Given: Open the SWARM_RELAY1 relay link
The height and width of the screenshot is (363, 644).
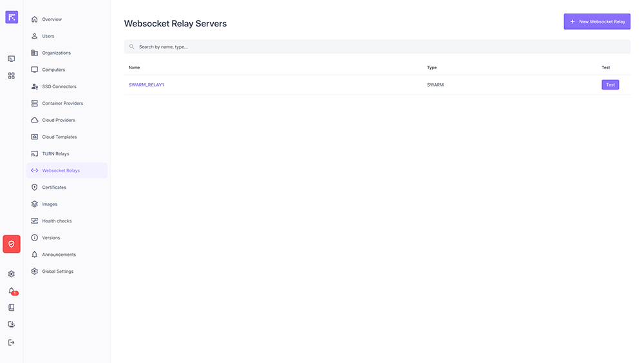Looking at the screenshot, I should (146, 85).
